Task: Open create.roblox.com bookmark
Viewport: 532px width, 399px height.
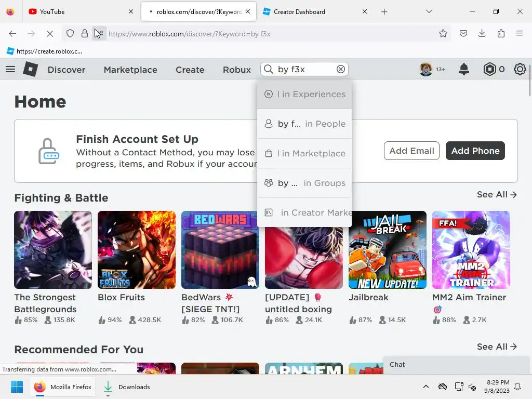Action: (x=45, y=51)
